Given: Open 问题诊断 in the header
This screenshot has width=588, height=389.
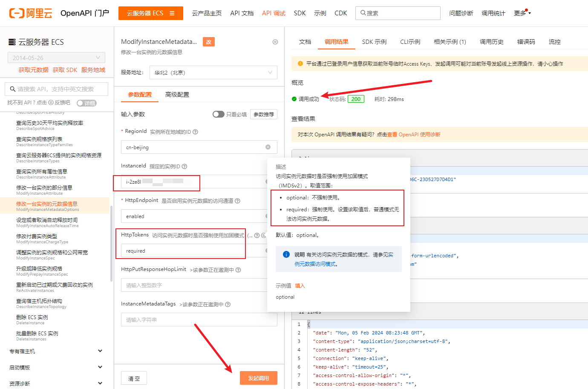Looking at the screenshot, I should pyautogui.click(x=461, y=13).
